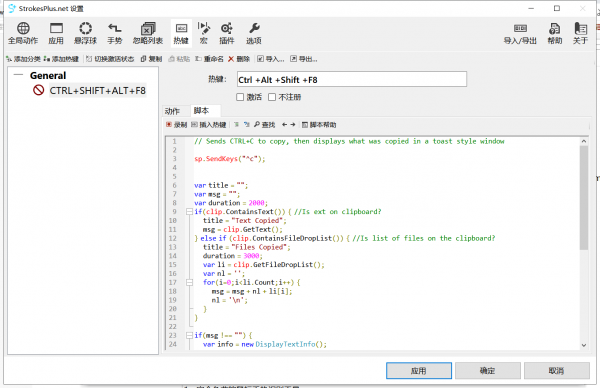Open the 插件 plugins section
This screenshot has width=600, height=388.
pos(227,33)
